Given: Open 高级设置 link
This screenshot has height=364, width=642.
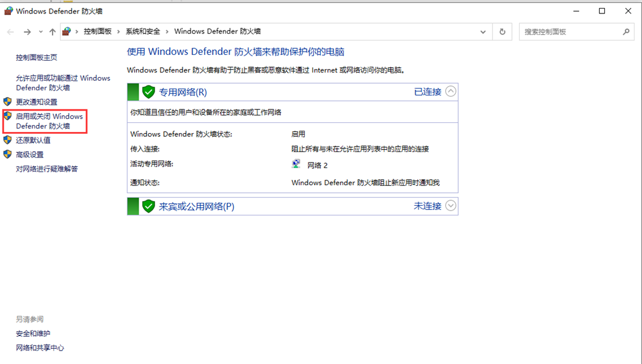Looking at the screenshot, I should click(x=29, y=155).
